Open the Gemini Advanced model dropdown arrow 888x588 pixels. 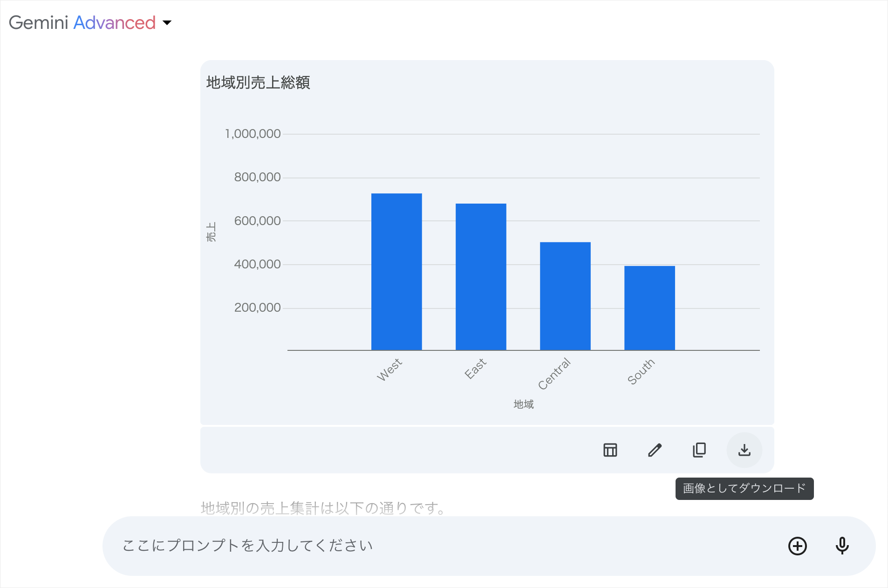tap(167, 23)
